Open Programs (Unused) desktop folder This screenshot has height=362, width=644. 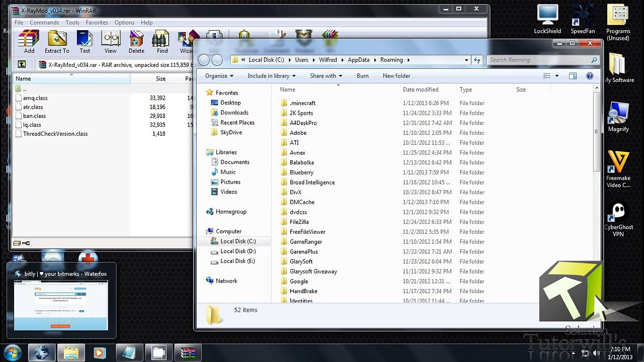pyautogui.click(x=618, y=23)
